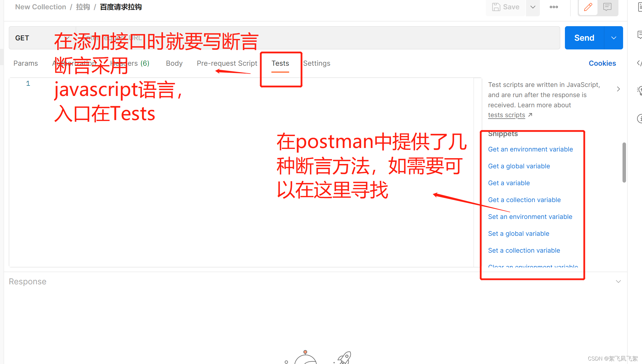Expand the Save options dropdown arrow

(x=533, y=7)
